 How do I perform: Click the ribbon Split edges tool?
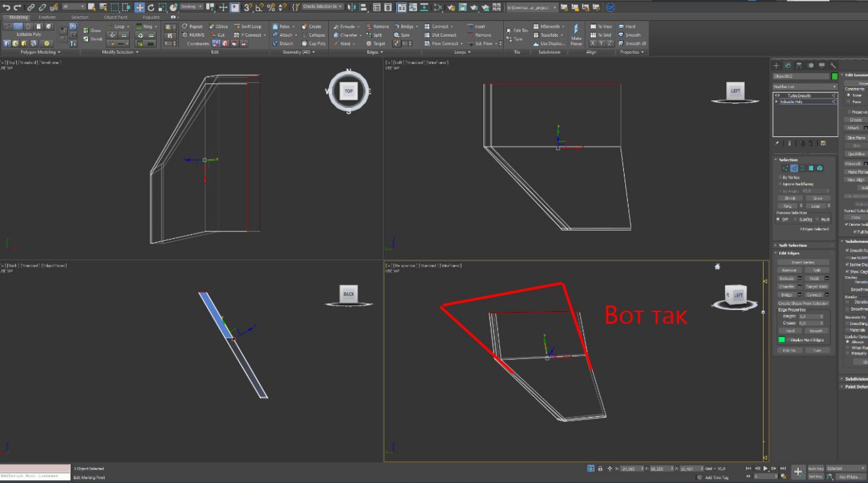pyautogui.click(x=374, y=35)
